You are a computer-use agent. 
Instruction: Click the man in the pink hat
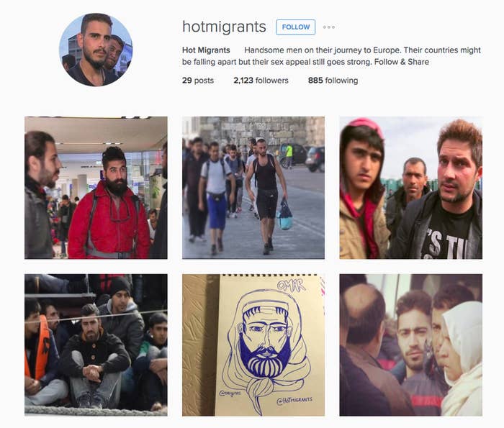click(363, 188)
